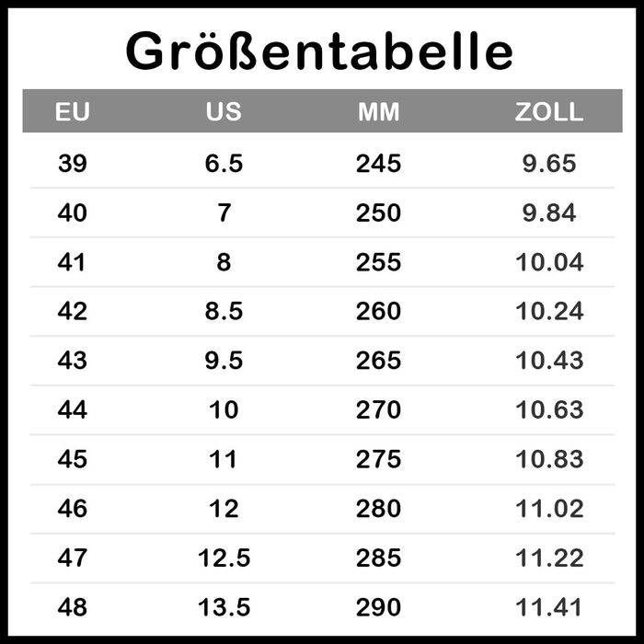This screenshot has width=644, height=644.
Task: Select the EU column header
Action: click(73, 112)
